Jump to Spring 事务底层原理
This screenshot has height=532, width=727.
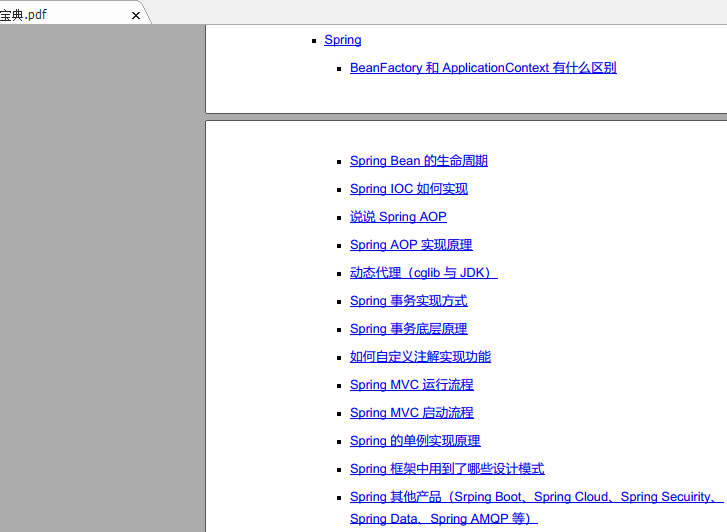click(x=408, y=329)
